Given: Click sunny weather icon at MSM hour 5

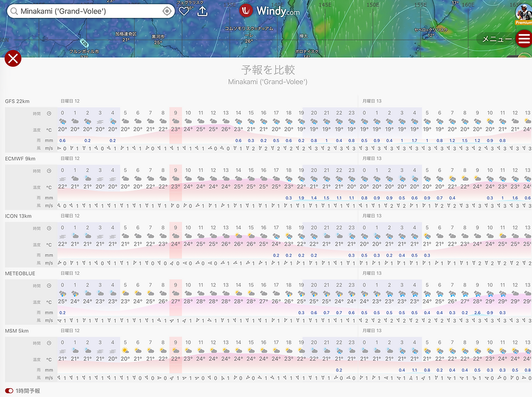Looking at the screenshot, I should point(125,350).
